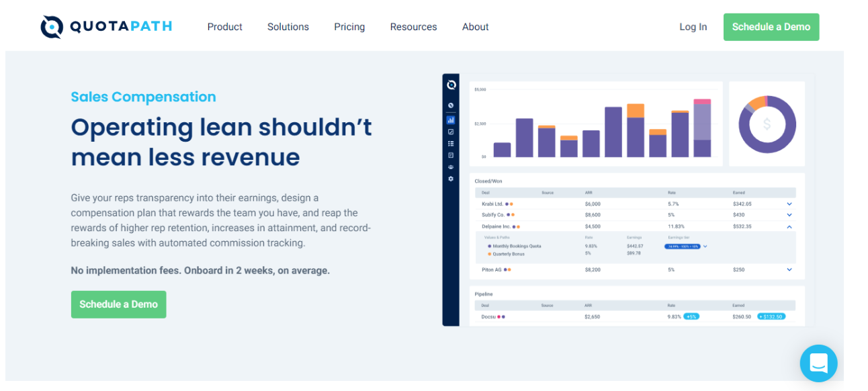Open the About menu
This screenshot has height=391, width=868.
(x=476, y=27)
